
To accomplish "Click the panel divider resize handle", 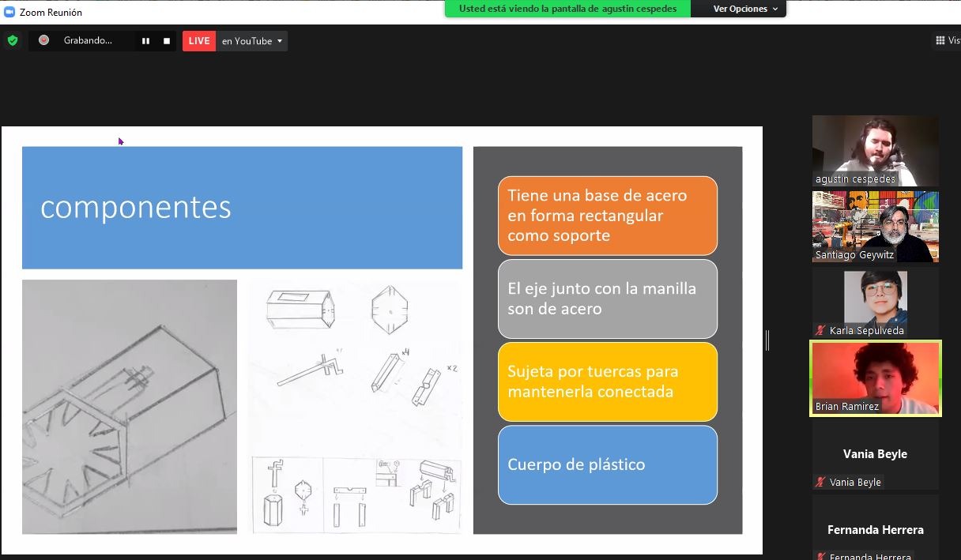I will point(767,340).
